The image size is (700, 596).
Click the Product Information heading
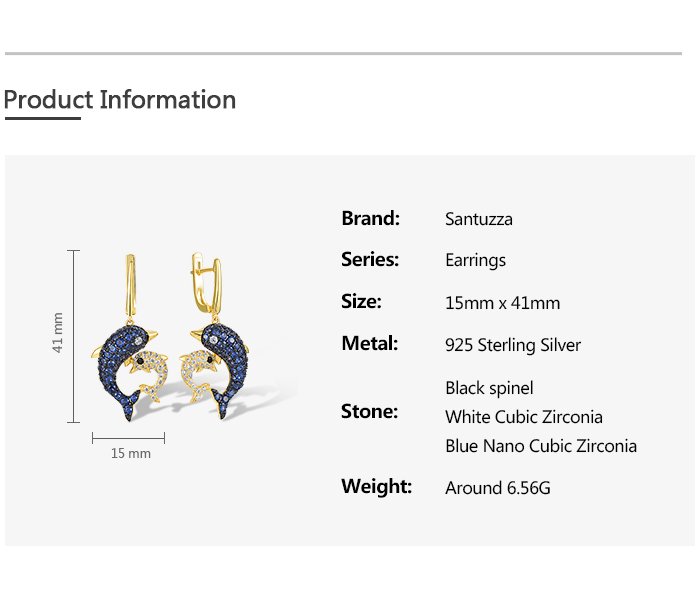click(120, 100)
